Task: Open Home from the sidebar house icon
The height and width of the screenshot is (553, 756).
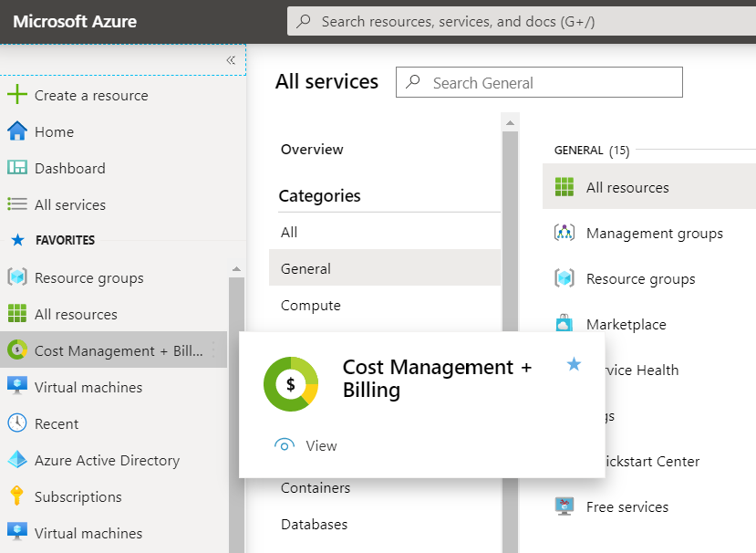Action: click(x=16, y=131)
